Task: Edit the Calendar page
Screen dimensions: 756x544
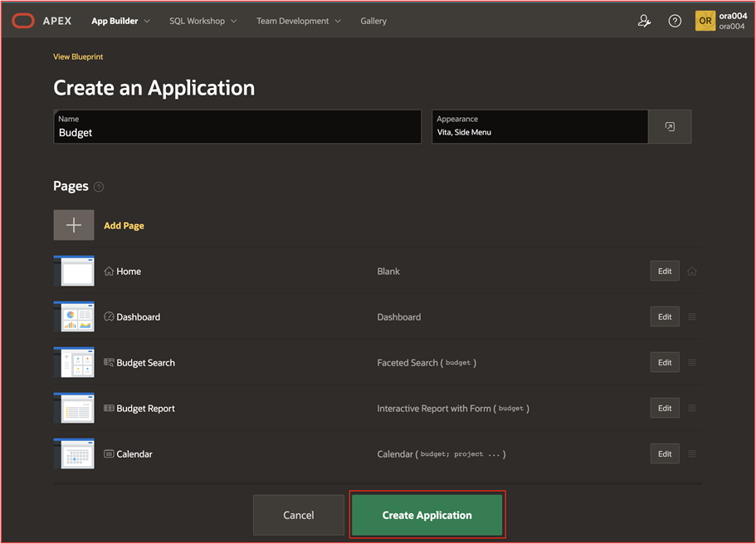Action: click(665, 453)
